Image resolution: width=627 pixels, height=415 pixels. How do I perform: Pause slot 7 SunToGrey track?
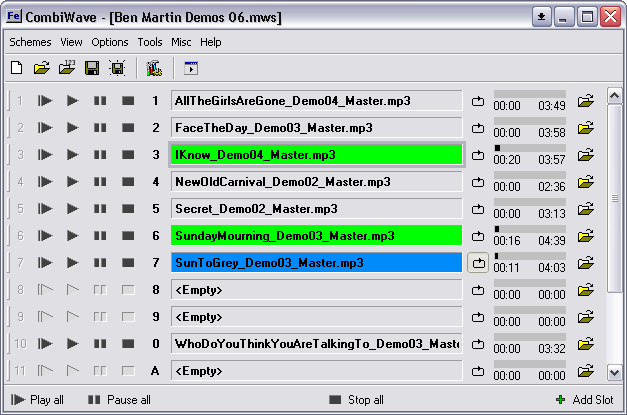(x=99, y=263)
